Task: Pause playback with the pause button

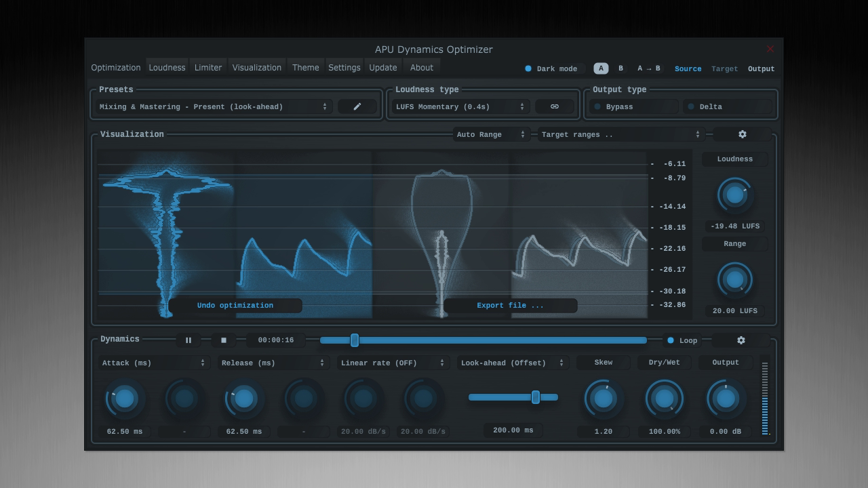Action: tap(189, 340)
